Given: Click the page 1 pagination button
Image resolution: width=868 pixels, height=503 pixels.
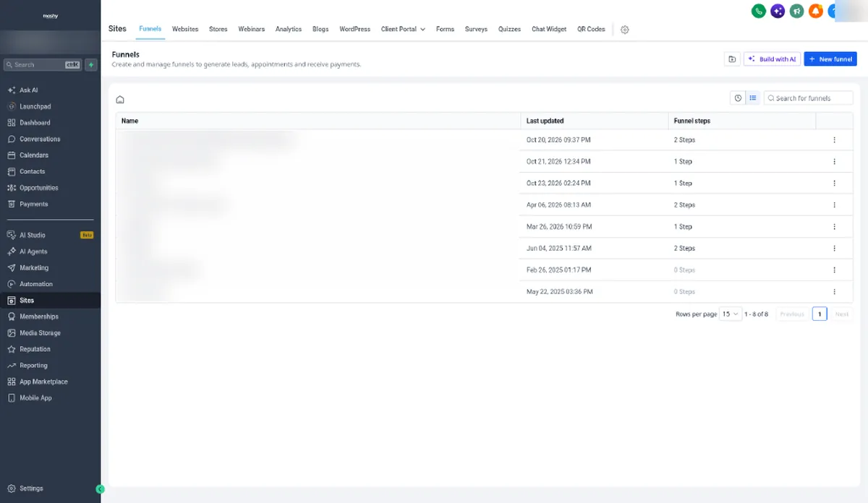Looking at the screenshot, I should pos(819,314).
